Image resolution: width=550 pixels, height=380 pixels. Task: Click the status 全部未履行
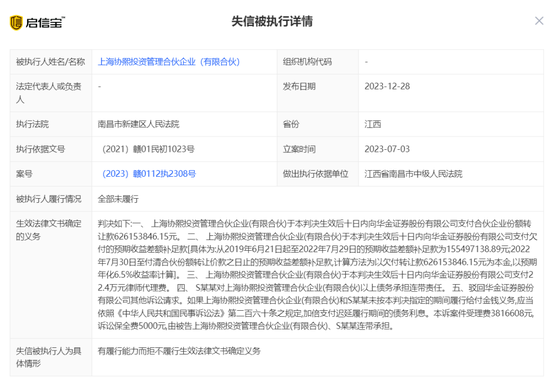coord(118,199)
